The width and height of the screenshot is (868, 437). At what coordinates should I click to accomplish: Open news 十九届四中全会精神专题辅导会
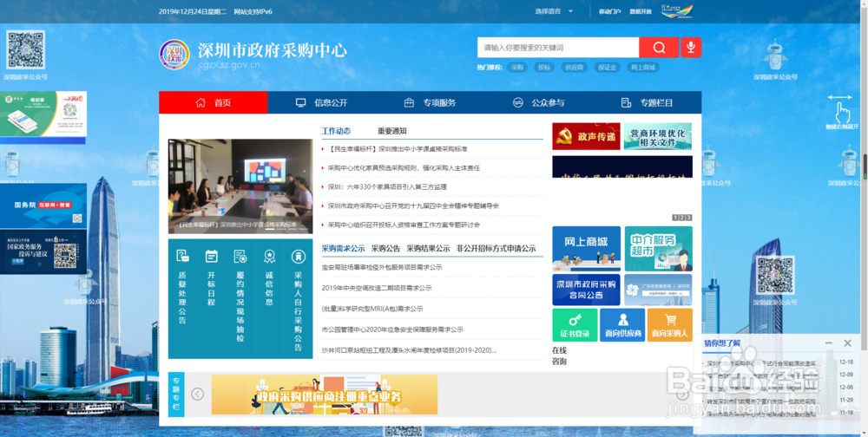[x=413, y=205]
